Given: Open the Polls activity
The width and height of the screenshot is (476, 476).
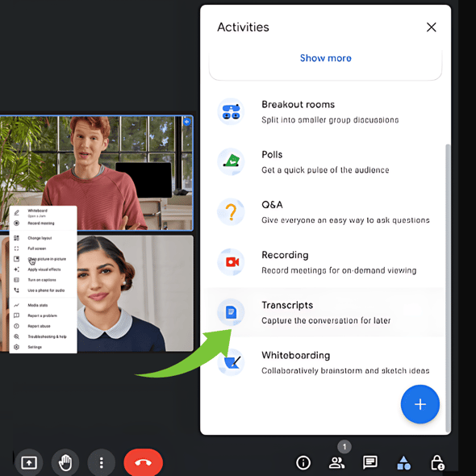Looking at the screenshot, I should [x=325, y=162].
